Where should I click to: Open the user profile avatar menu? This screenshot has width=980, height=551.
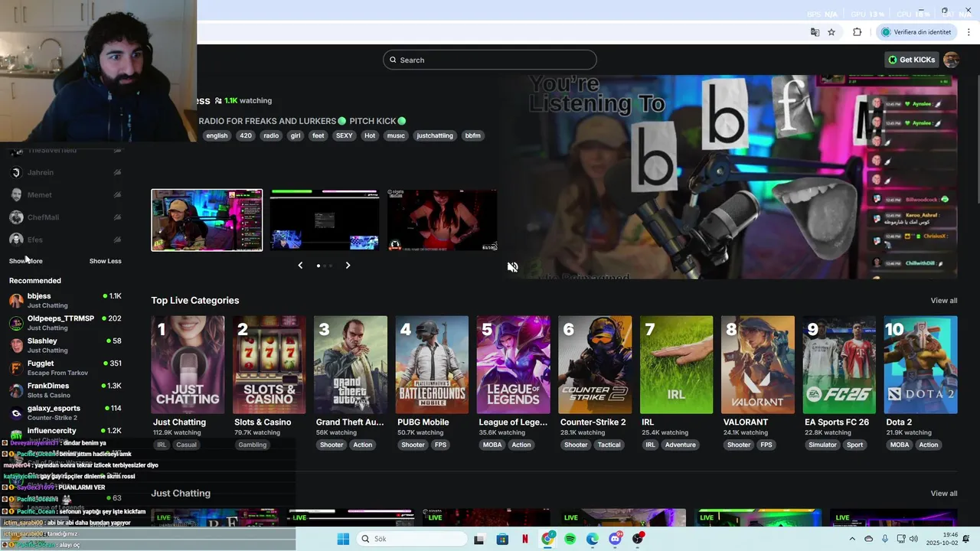coord(951,60)
